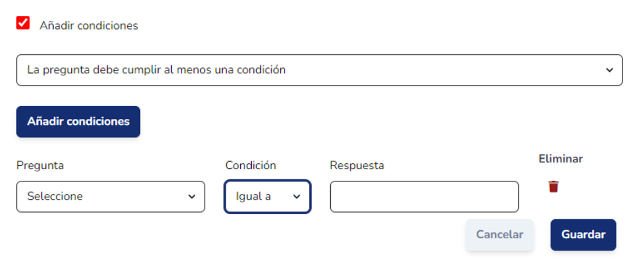Click the Eliminar column heading
The width and height of the screenshot is (644, 275).
coord(561,159)
